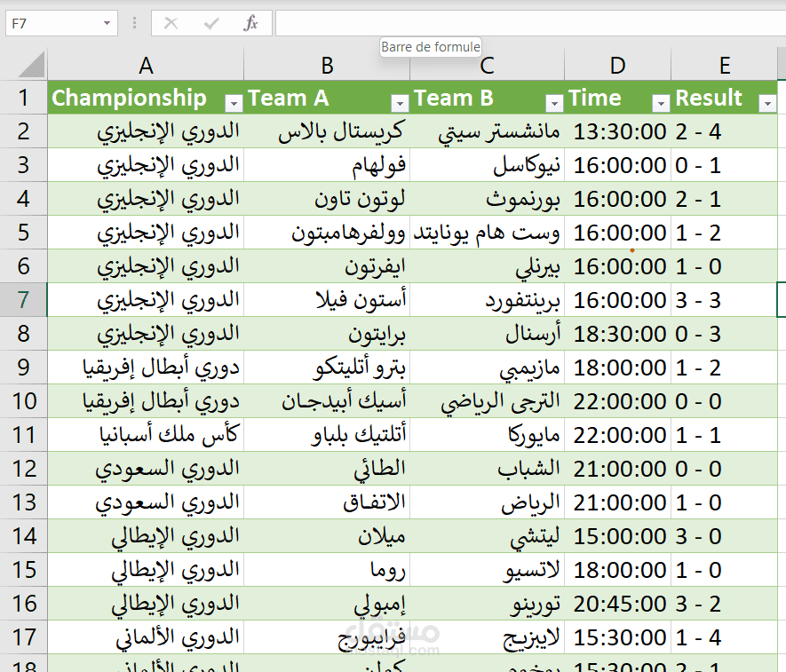Select cell وست هام يونايتد in row 5
786x672 pixels.
487,233
